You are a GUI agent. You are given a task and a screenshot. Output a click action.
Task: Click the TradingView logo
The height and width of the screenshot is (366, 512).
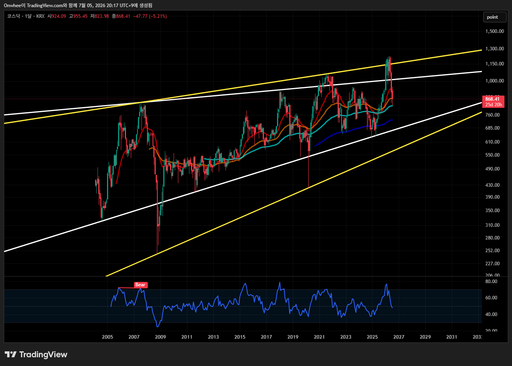pos(36,354)
